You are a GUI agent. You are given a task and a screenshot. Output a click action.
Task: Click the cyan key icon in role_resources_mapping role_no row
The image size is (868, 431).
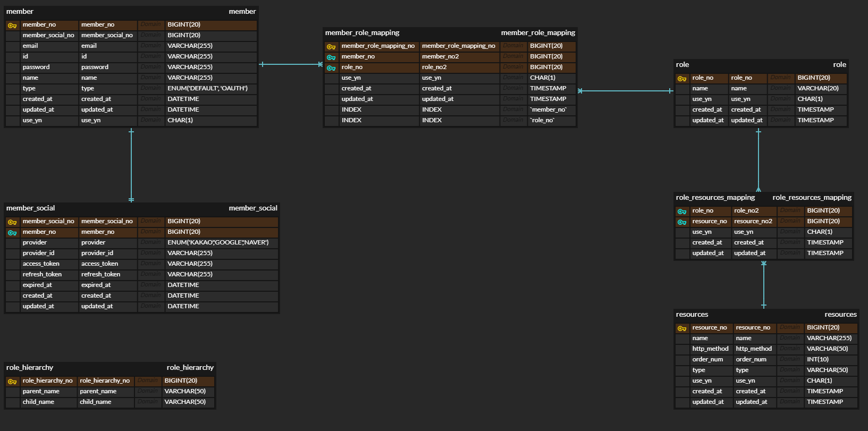coord(682,211)
